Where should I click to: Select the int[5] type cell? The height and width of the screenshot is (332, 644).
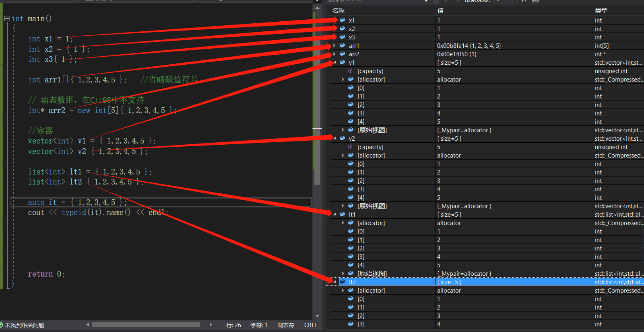(x=602, y=45)
